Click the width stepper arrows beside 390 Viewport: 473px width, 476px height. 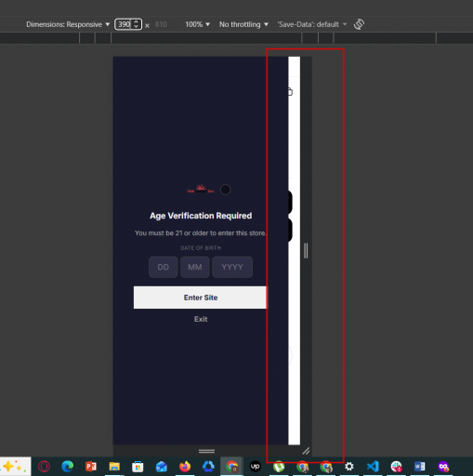(x=137, y=24)
